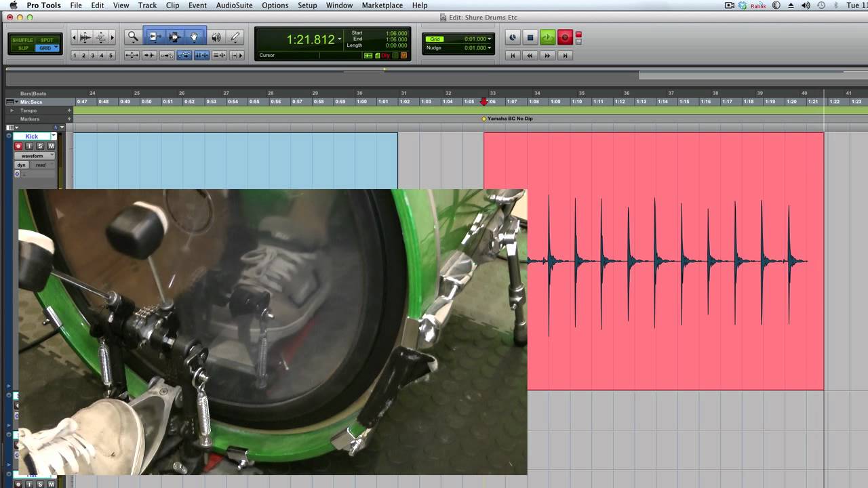Screen dimensions: 868x488
Task: Toggle the Online sync clock button
Action: click(513, 37)
